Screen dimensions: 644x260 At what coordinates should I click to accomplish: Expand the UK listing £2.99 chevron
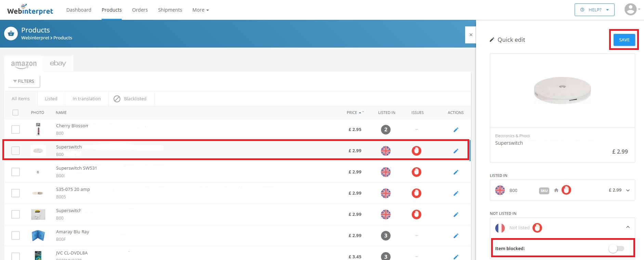coord(628,191)
